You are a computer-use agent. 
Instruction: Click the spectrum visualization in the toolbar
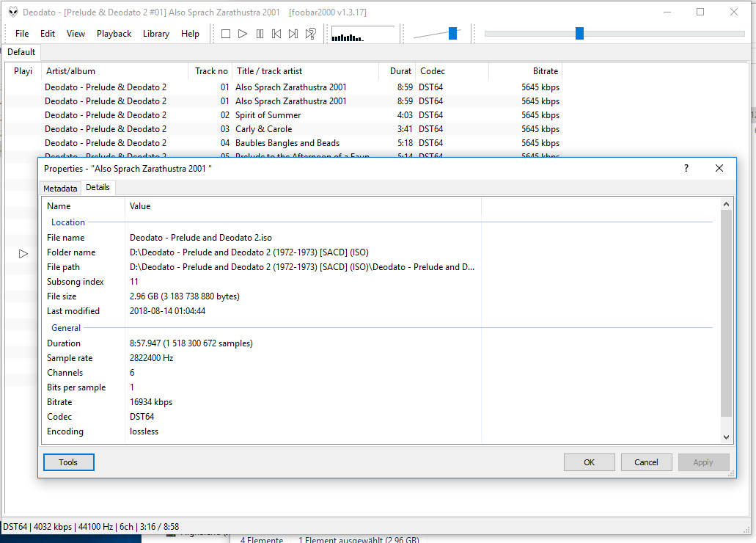coord(362,34)
